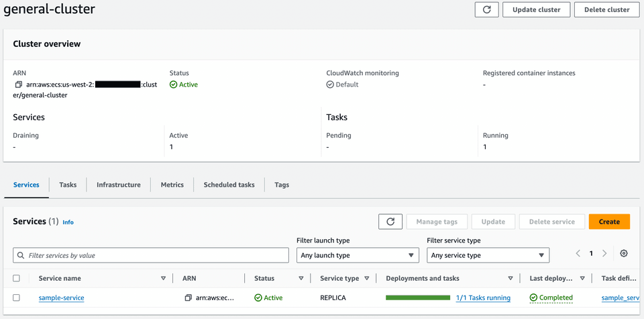Click the Completed deployment status
This screenshot has width=644, height=319.
tap(551, 298)
